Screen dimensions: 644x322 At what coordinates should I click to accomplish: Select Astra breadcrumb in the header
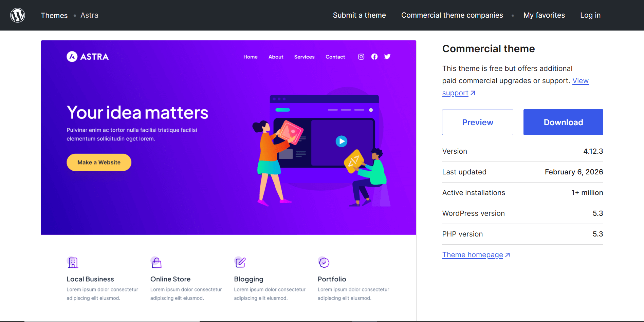89,15
